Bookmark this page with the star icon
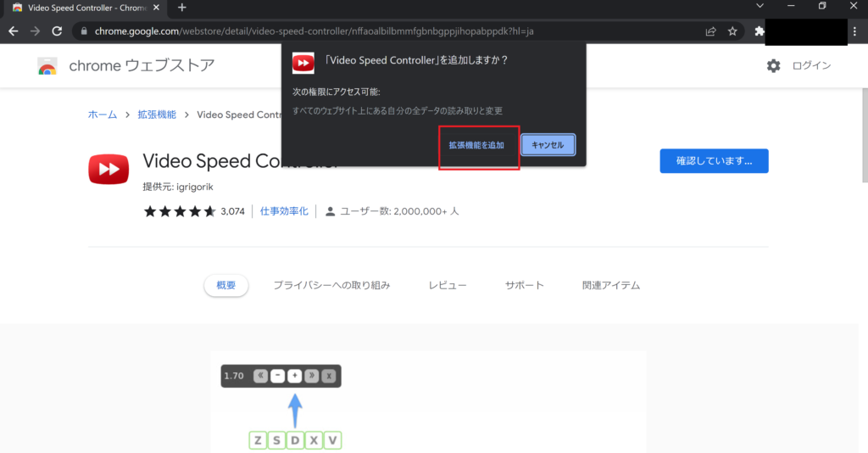Viewport: 868px width, 453px height. click(732, 31)
